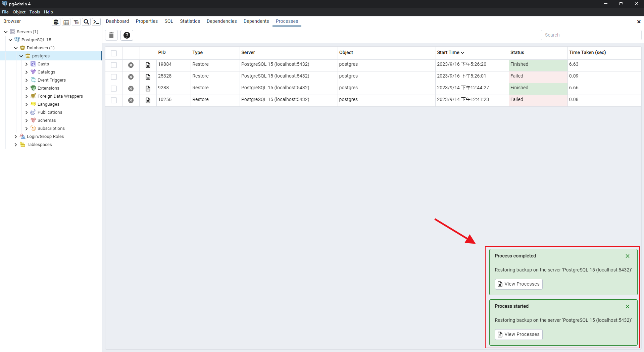Click the View Data table icon
Screen dimensions: 644x352
tap(66, 22)
